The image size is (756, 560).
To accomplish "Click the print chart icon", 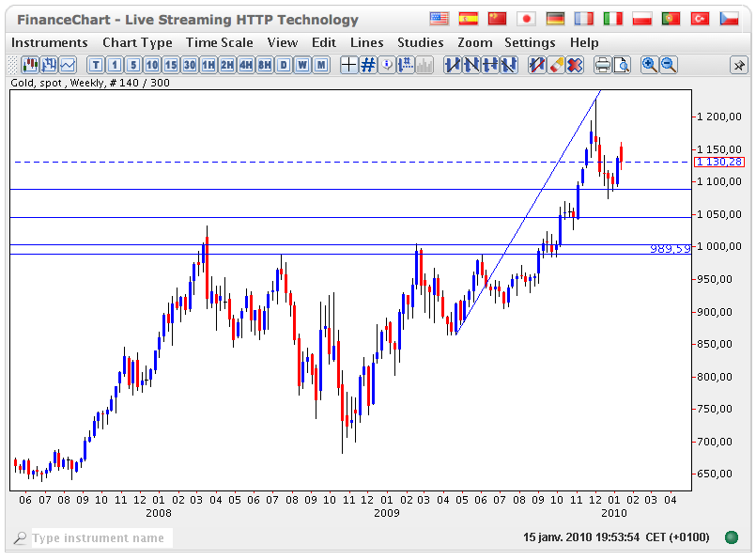I will 602,65.
